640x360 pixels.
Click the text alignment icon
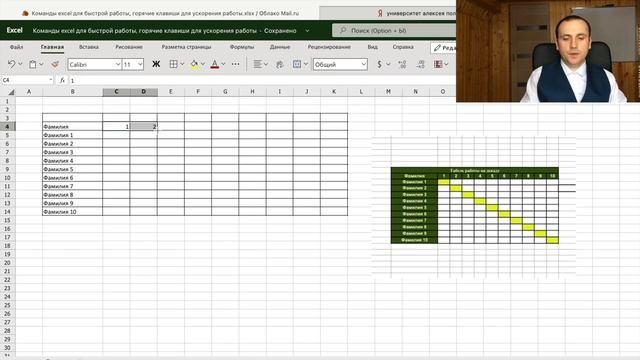258,64
